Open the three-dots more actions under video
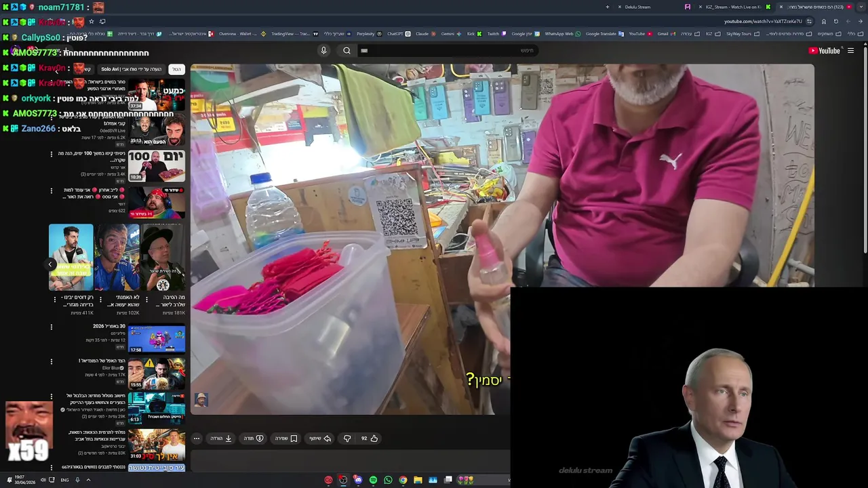 [x=197, y=439]
